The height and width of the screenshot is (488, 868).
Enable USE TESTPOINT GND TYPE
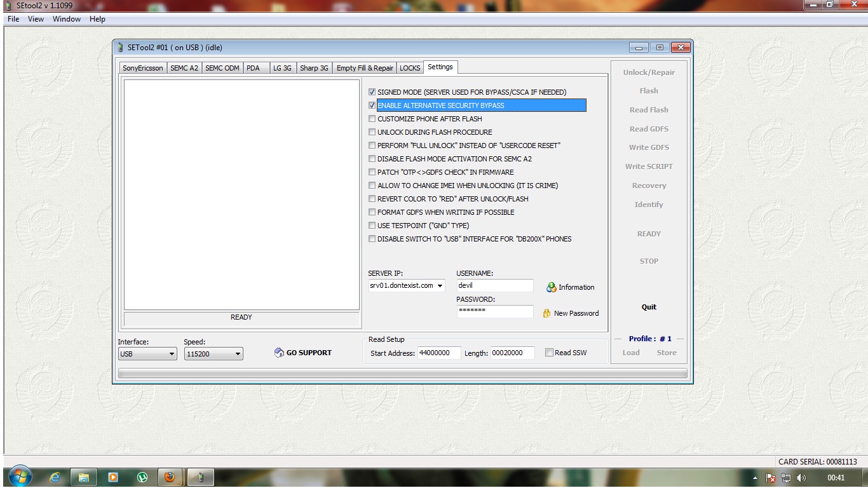[372, 226]
